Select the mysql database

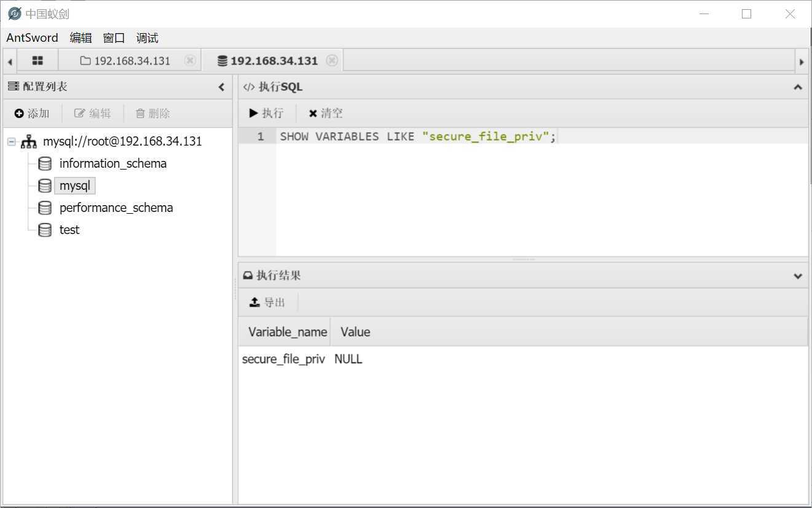click(75, 186)
